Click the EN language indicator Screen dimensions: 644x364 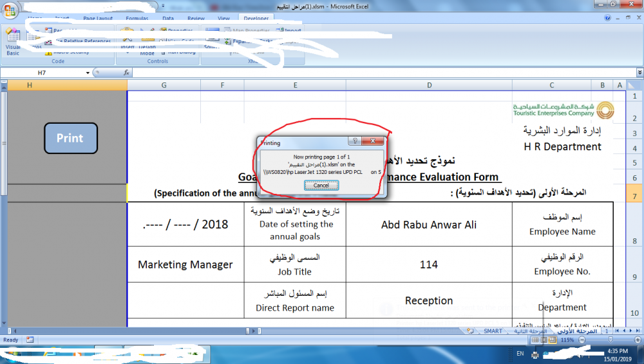point(520,353)
